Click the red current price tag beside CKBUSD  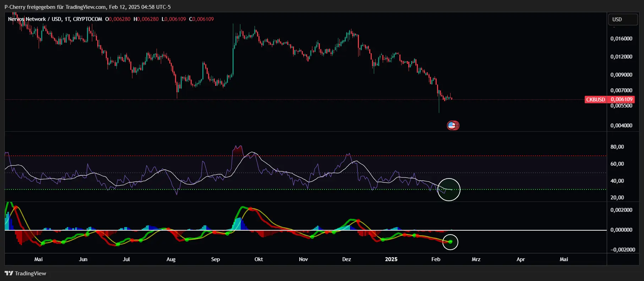click(621, 99)
